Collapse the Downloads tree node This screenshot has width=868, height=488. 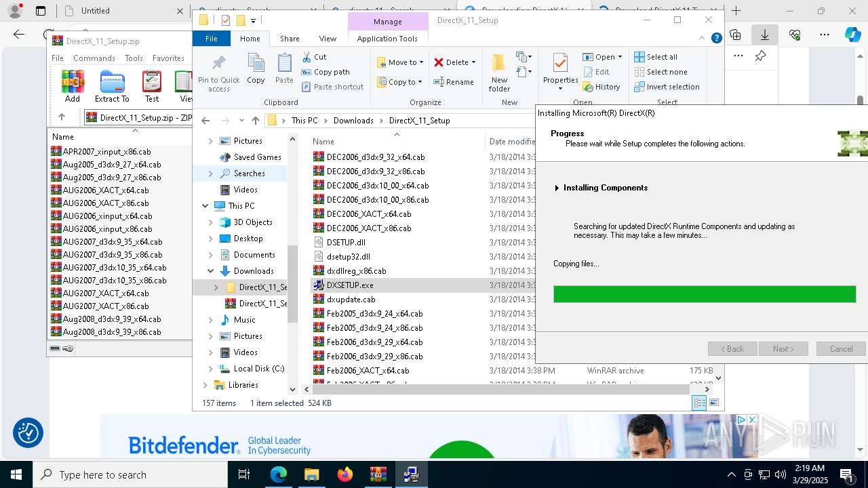click(211, 271)
